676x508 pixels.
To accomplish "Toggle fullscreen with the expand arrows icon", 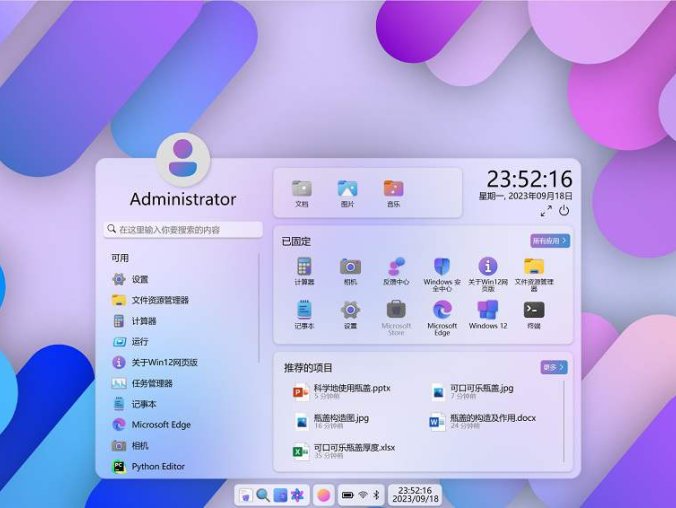I will [546, 211].
